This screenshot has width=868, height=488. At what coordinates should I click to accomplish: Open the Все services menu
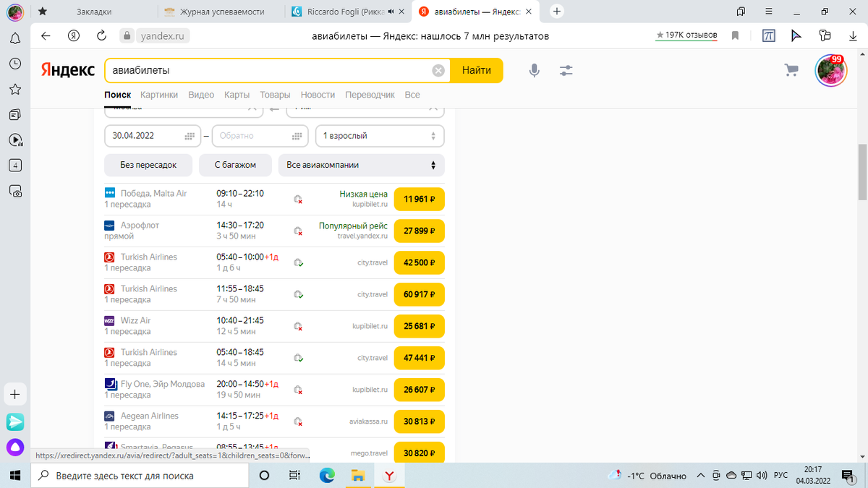point(412,95)
